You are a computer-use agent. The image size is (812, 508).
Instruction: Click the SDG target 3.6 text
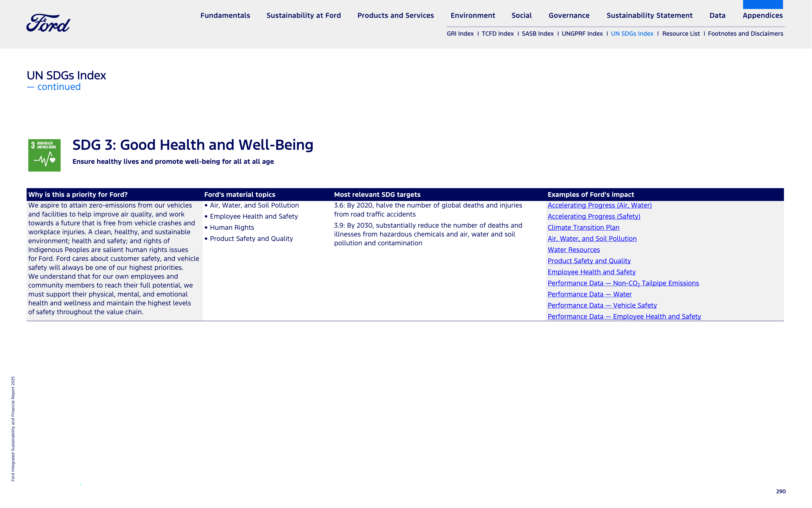click(x=428, y=210)
